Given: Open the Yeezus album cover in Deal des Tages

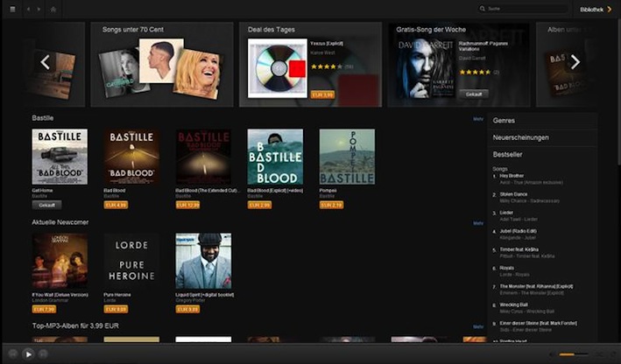Looking at the screenshot, I should point(278,68).
